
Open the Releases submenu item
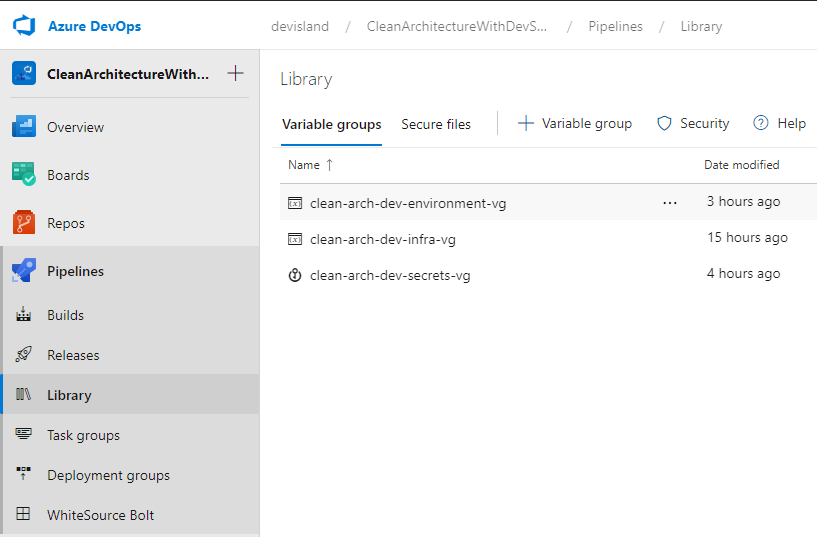[73, 355]
